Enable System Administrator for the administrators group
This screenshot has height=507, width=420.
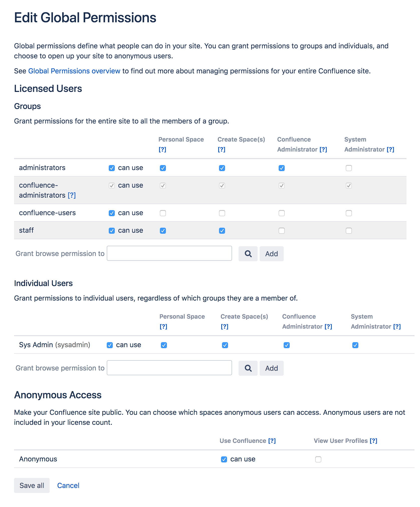pyautogui.click(x=349, y=168)
